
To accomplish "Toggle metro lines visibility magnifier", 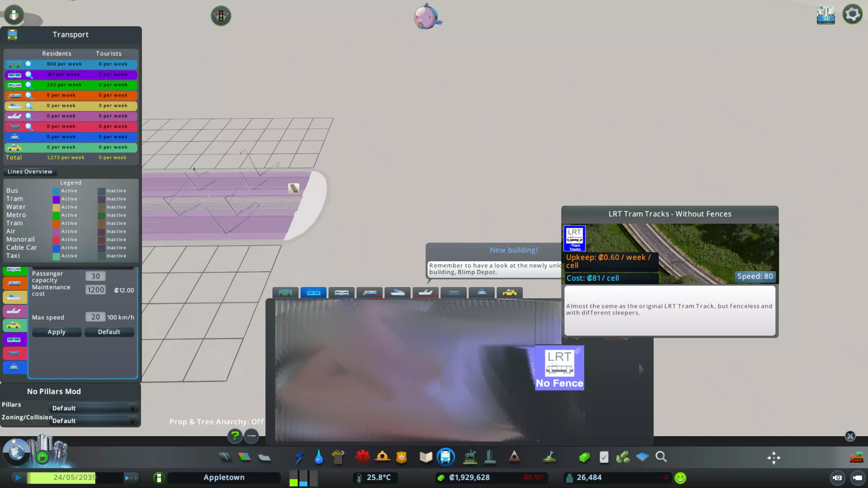I will coord(29,85).
